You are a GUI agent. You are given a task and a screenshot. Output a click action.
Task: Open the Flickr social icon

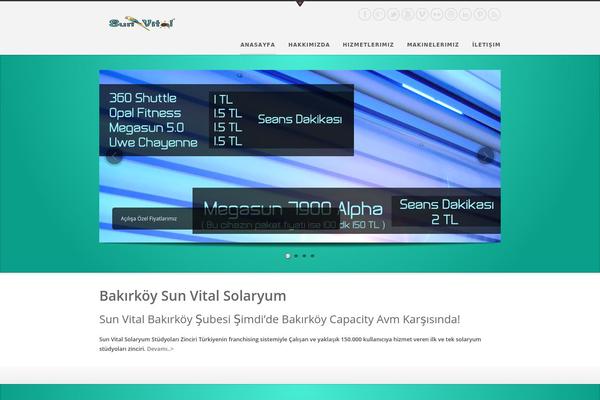click(x=437, y=14)
